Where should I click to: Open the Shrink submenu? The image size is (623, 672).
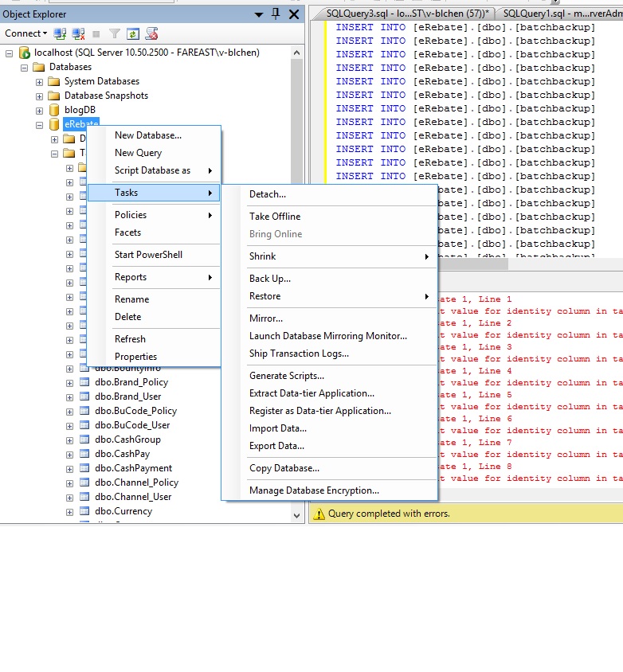click(x=262, y=256)
